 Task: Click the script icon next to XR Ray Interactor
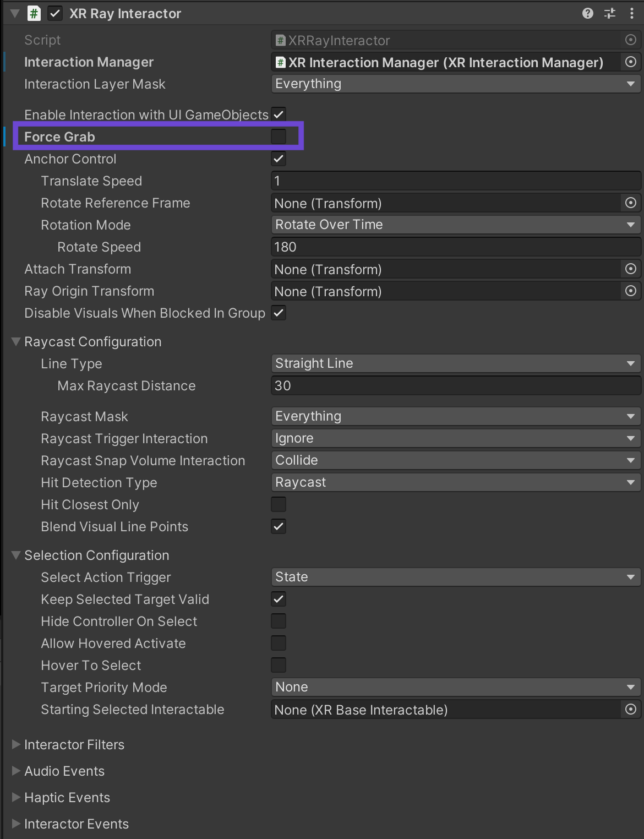tap(33, 13)
